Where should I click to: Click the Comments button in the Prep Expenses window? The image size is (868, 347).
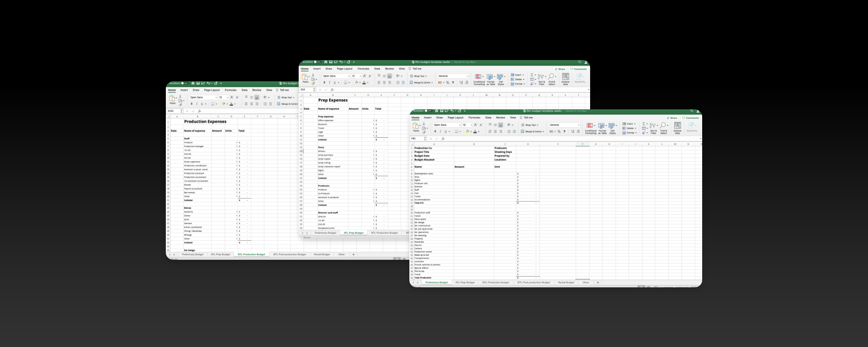578,69
